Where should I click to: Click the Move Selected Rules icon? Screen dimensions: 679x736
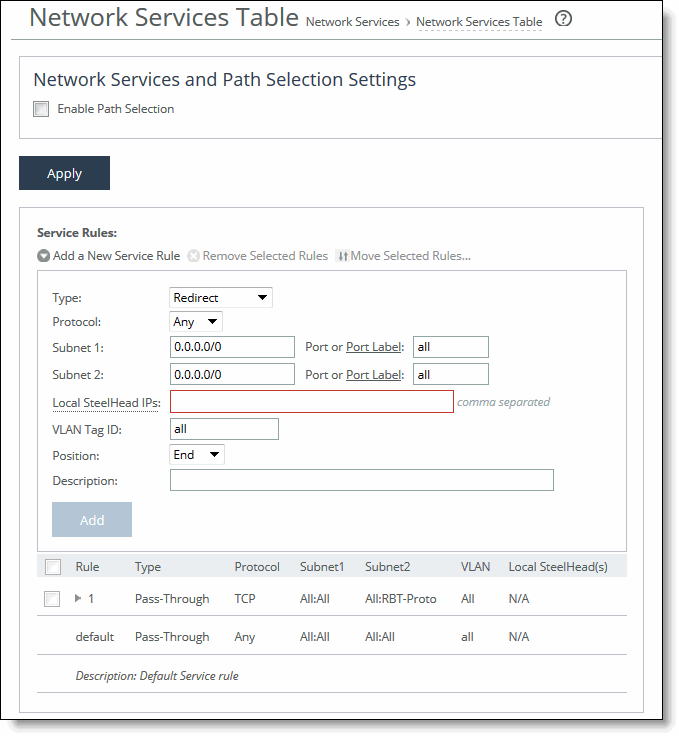[342, 256]
